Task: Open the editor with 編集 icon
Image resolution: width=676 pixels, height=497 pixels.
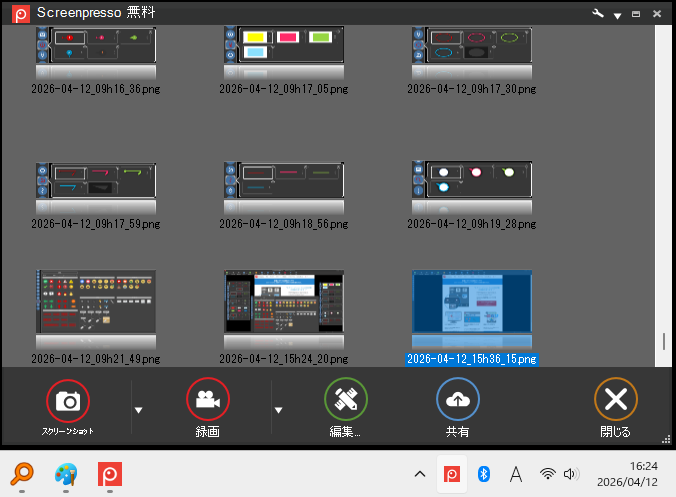Action: pos(346,400)
